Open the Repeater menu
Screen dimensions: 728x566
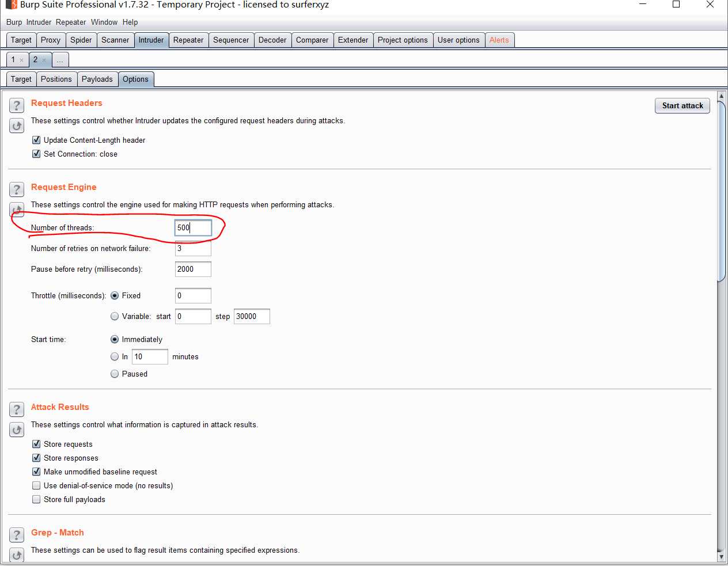[71, 22]
